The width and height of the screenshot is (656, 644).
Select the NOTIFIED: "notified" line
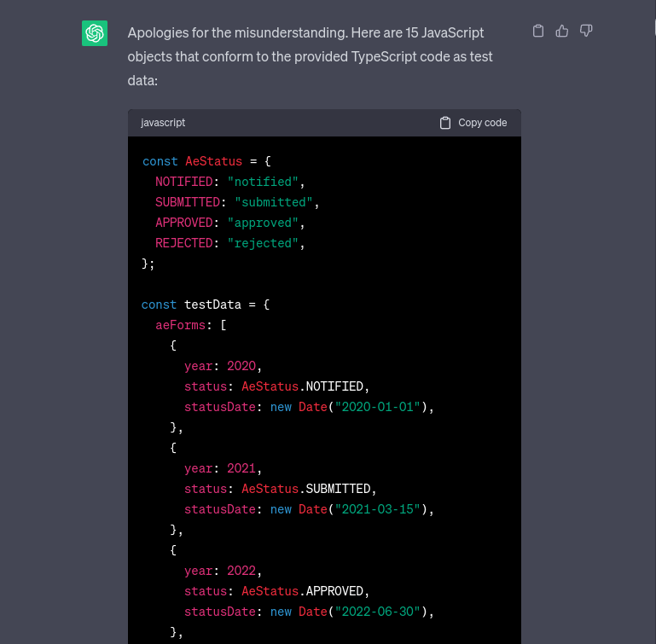coord(230,182)
